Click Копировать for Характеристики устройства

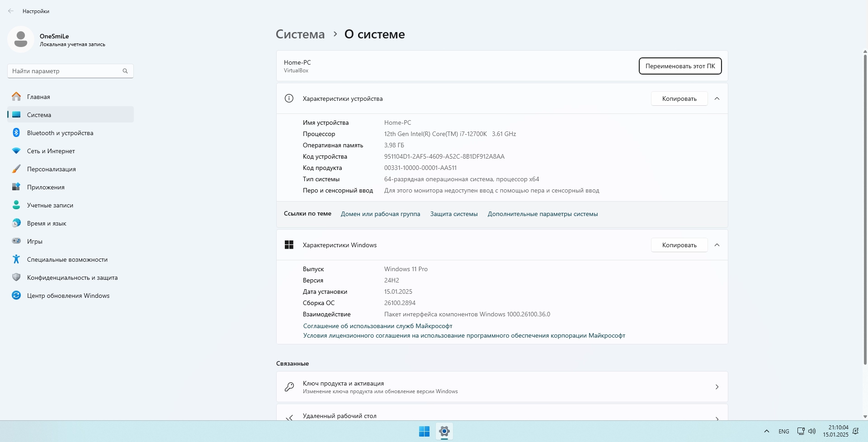pos(679,99)
